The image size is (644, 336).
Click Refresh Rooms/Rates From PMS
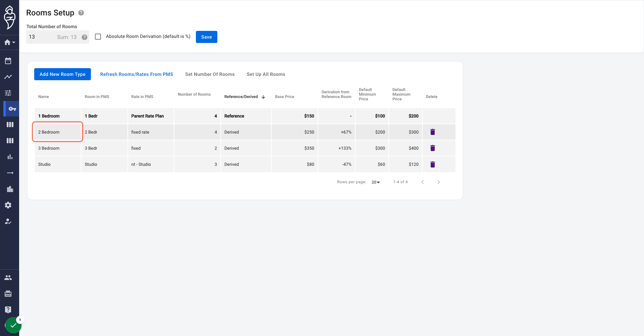(x=137, y=74)
